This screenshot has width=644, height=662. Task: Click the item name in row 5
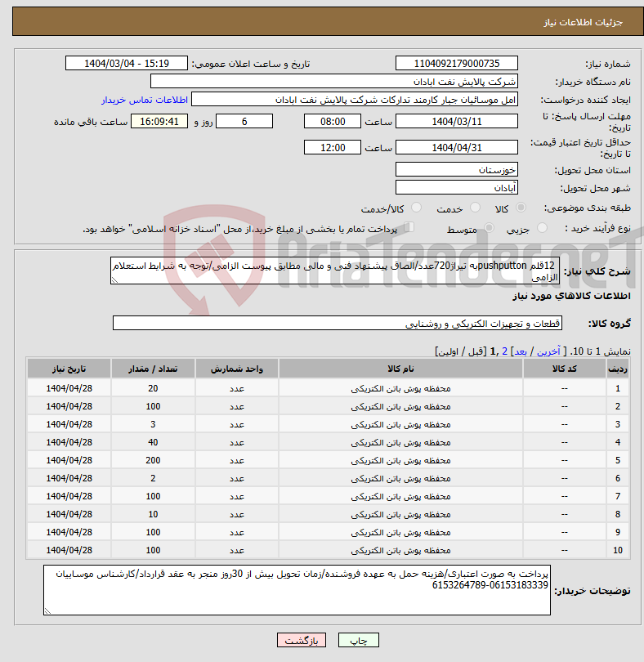400,460
